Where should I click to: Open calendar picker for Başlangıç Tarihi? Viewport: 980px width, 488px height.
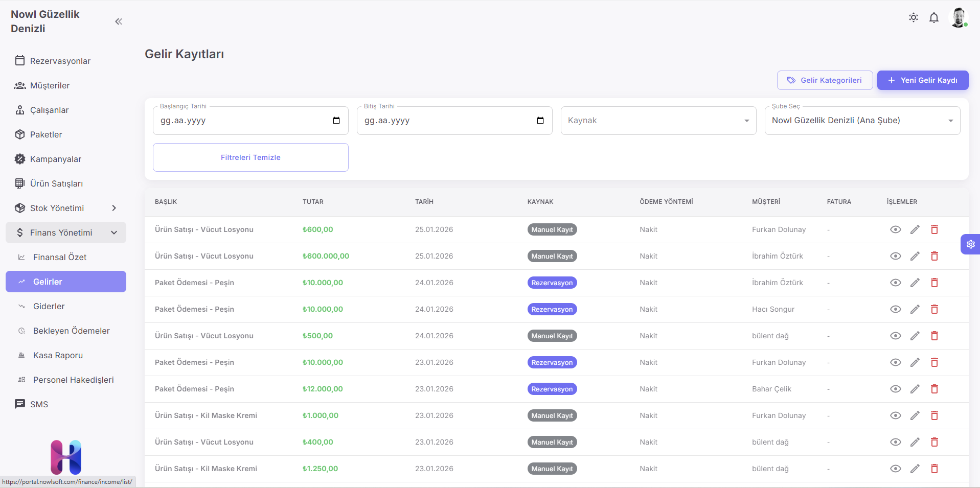point(336,121)
